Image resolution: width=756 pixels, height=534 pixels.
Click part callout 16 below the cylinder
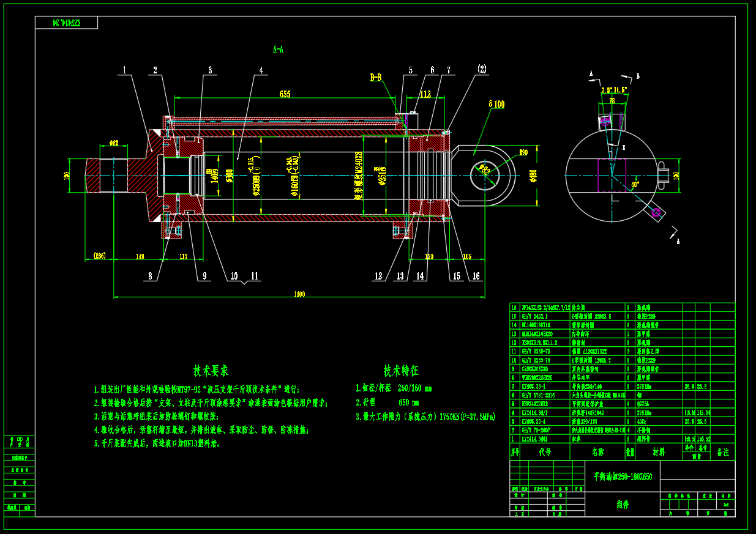[x=476, y=276]
